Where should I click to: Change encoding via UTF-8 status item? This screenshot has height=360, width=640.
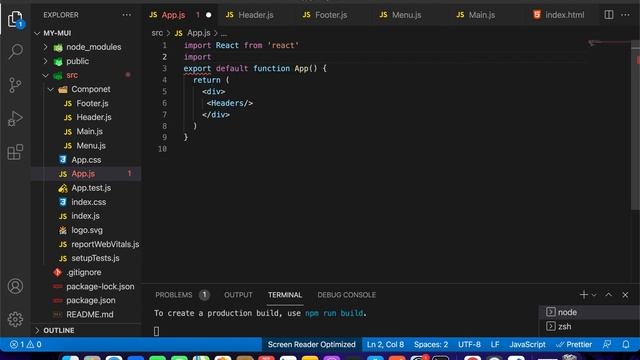click(x=469, y=344)
